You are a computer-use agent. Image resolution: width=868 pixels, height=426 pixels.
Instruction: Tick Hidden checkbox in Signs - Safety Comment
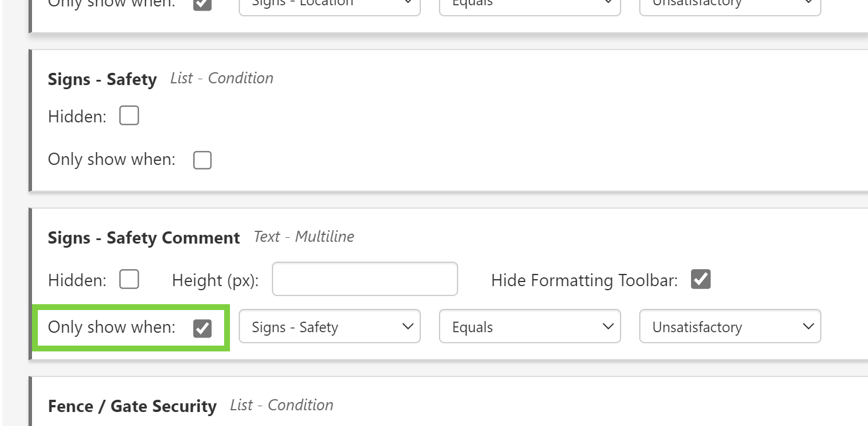click(129, 280)
